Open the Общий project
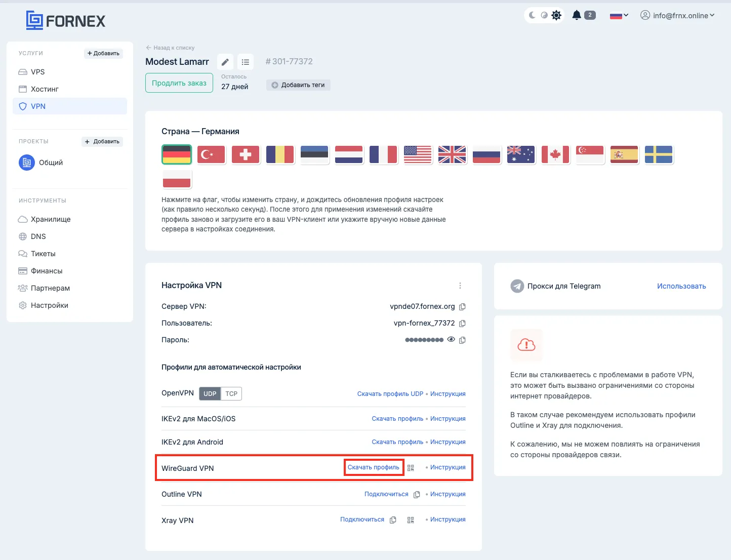The image size is (731, 560). point(41,163)
